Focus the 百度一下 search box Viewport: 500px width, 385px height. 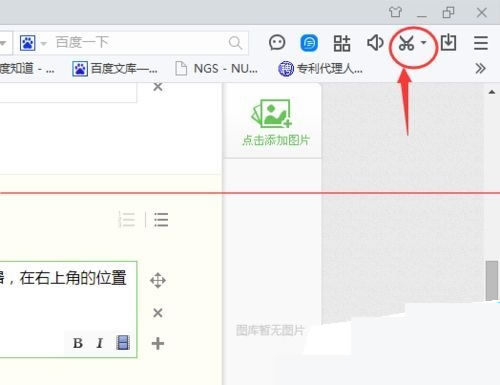tap(133, 43)
